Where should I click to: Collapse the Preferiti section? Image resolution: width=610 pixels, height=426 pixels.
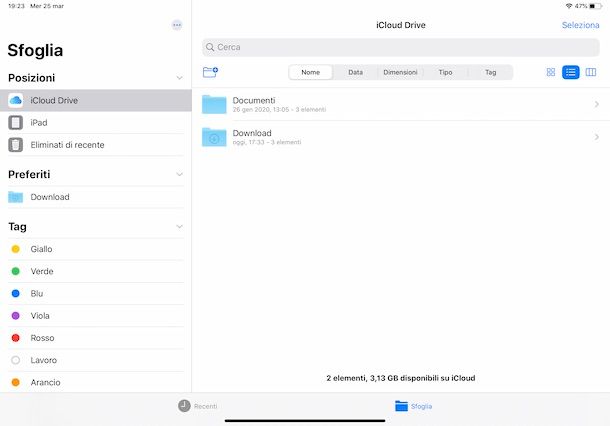pos(179,174)
